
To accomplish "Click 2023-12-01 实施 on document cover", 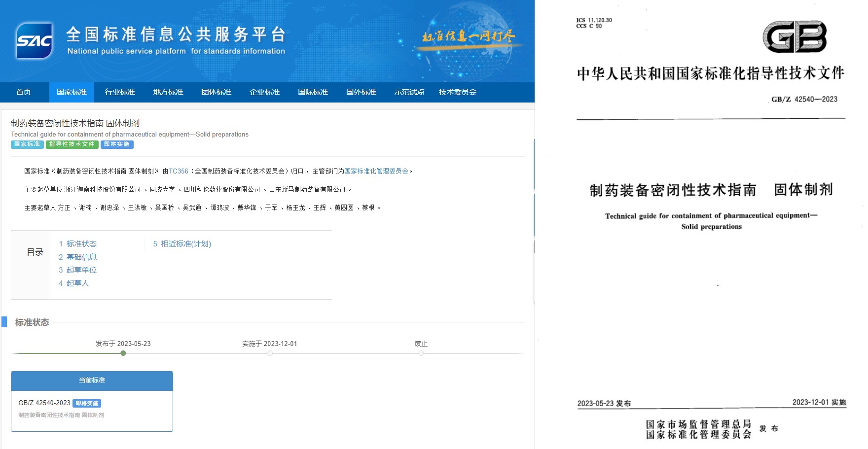I will [x=819, y=402].
